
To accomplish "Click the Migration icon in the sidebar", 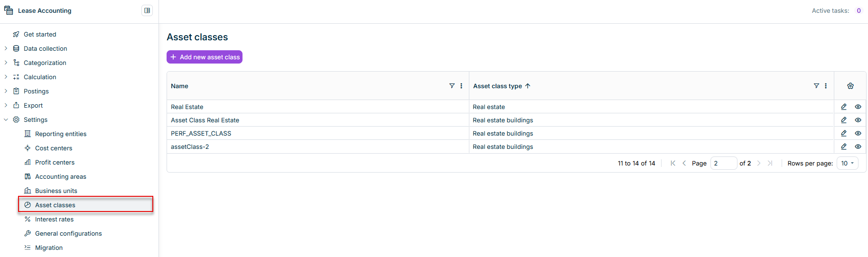I will click(28, 248).
